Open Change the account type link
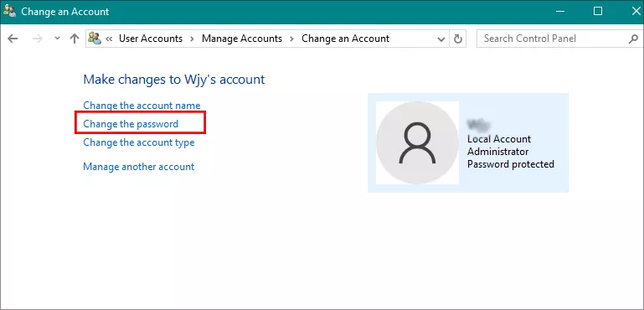The width and height of the screenshot is (644, 310). click(x=139, y=142)
